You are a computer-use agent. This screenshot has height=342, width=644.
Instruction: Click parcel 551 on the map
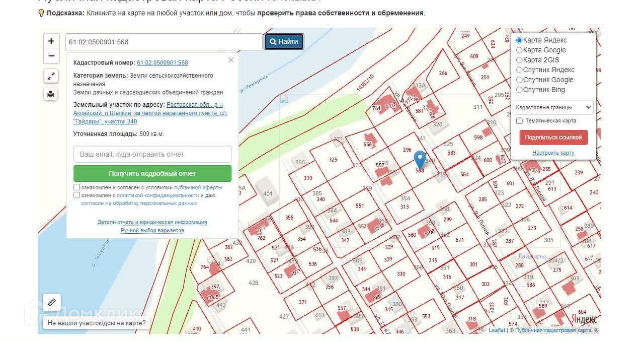pyautogui.click(x=359, y=206)
